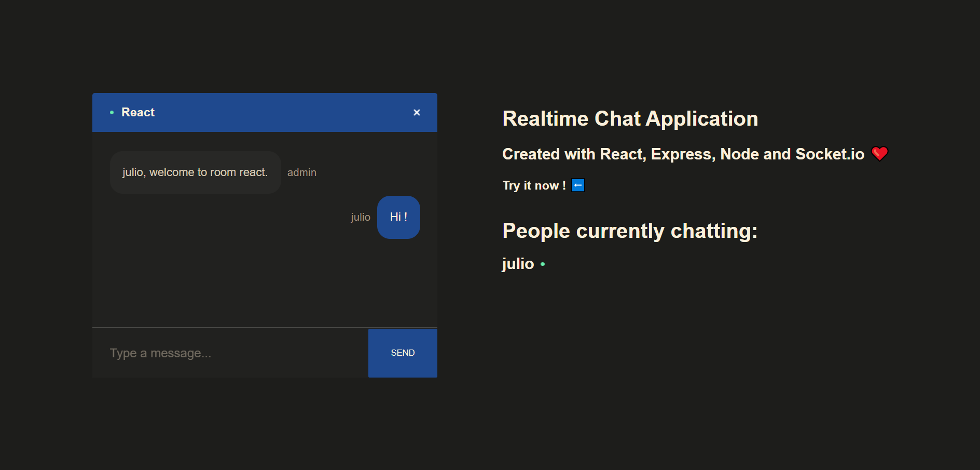Select julio in people currently chatting

coord(518,264)
